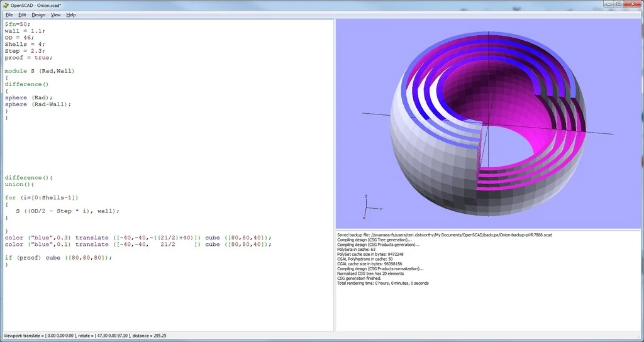
Task: Click the 'for (i=[0:Shells-1])' line
Action: 42,197
